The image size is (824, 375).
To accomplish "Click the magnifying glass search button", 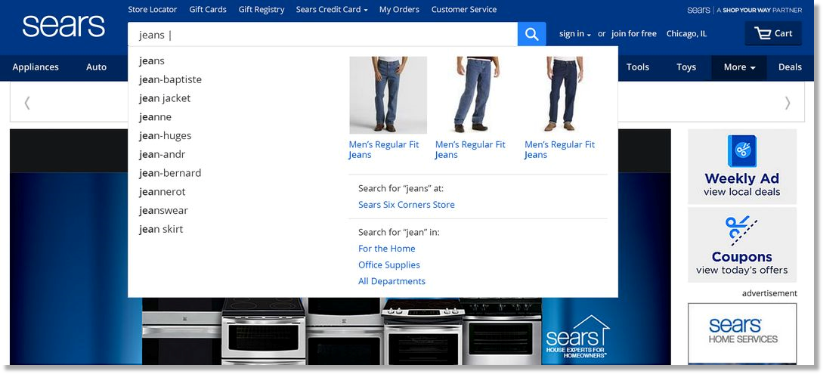I will coord(531,34).
